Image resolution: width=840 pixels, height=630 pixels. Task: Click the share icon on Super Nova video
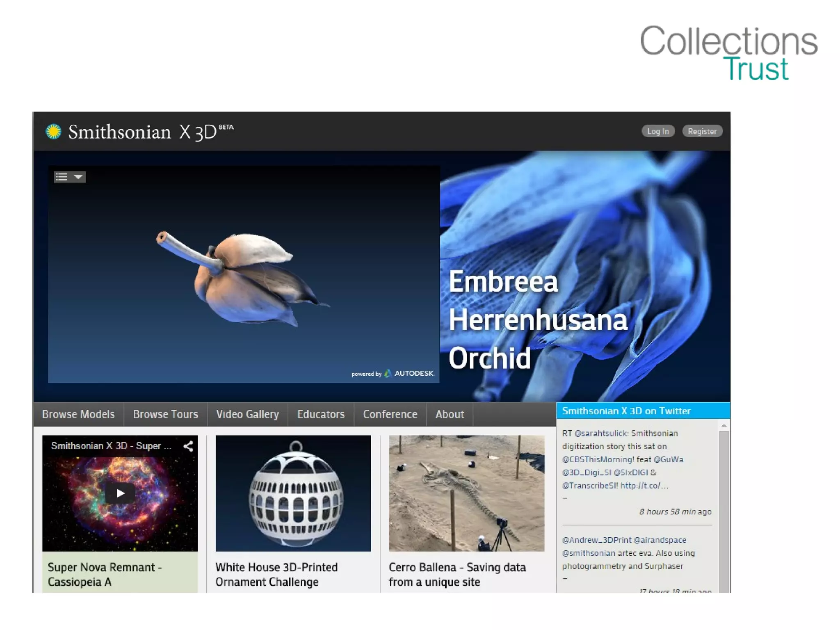(x=188, y=446)
